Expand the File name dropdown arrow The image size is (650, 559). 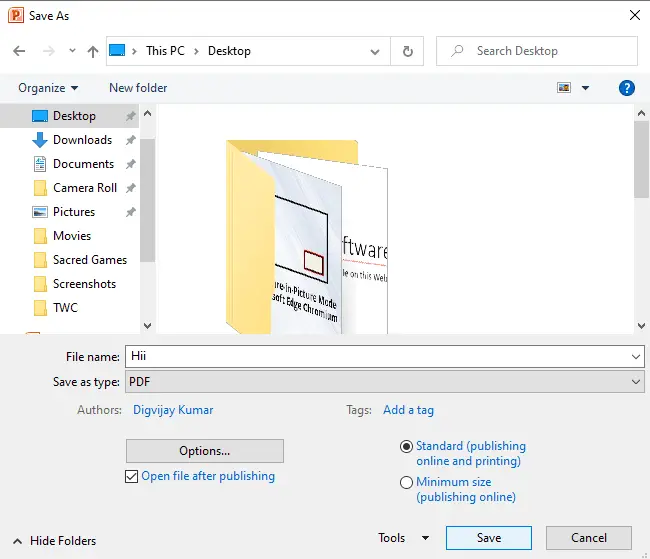pyautogui.click(x=636, y=357)
